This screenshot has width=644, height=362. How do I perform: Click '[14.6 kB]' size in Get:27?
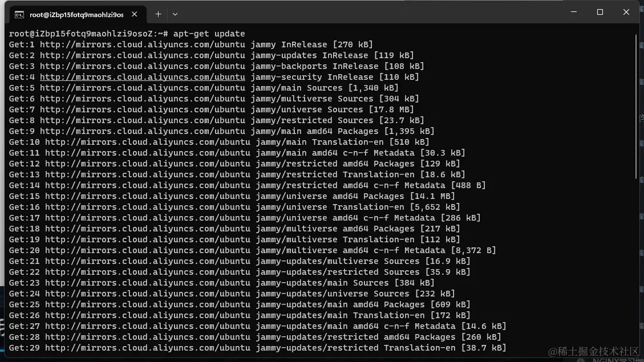click(x=483, y=326)
